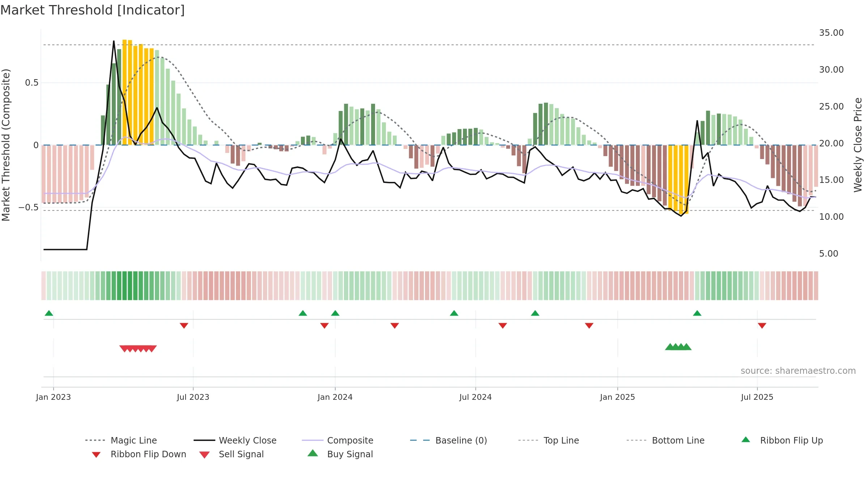
Task: Click the ribbon flip up marker after Jan 2025
Action: [697, 313]
